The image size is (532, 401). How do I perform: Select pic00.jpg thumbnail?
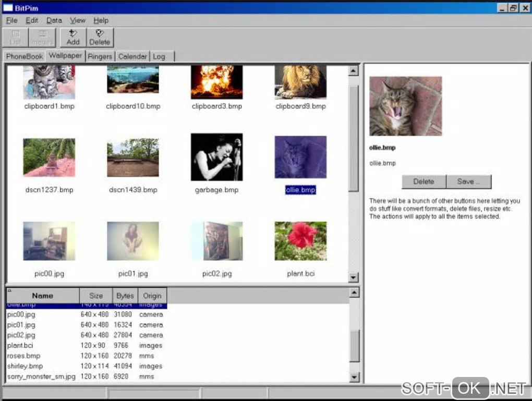tap(49, 241)
